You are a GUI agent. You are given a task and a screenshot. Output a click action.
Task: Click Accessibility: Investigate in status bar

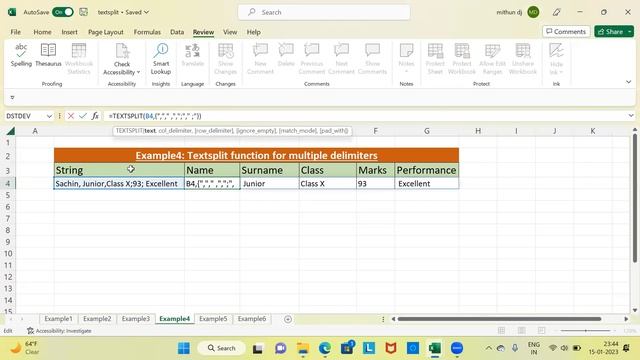click(x=60, y=331)
